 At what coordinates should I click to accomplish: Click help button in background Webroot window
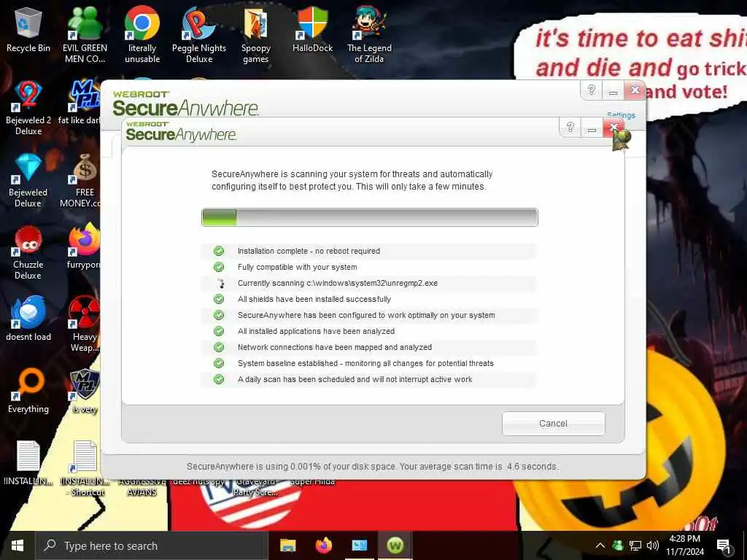tap(591, 90)
